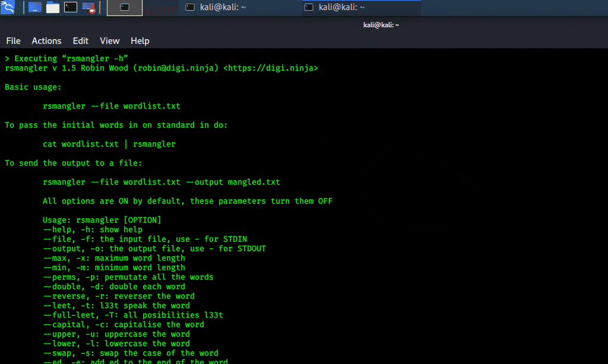Switch to second kali@kali taskbar window
Image resolution: width=608 pixels, height=364 pixels.
362,7
